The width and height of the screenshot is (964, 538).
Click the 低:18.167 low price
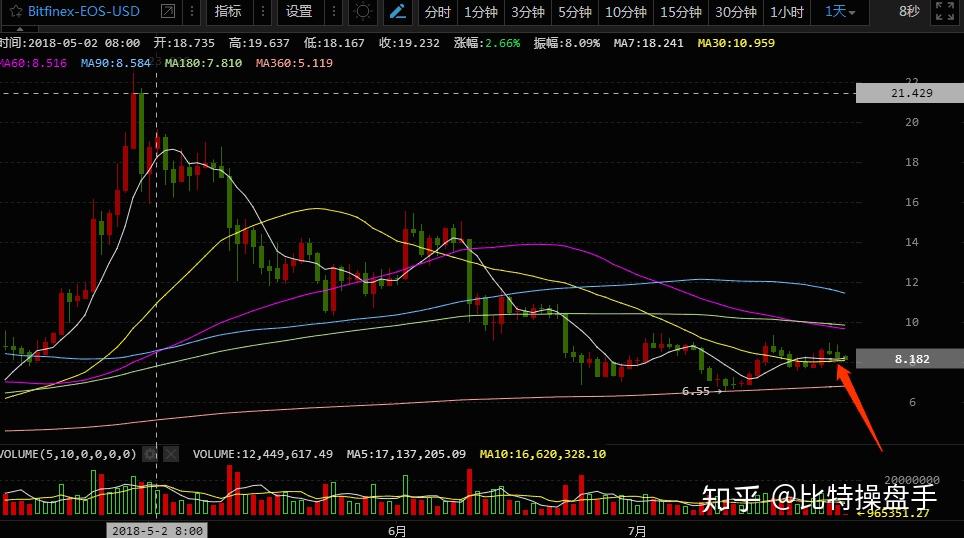tap(334, 43)
